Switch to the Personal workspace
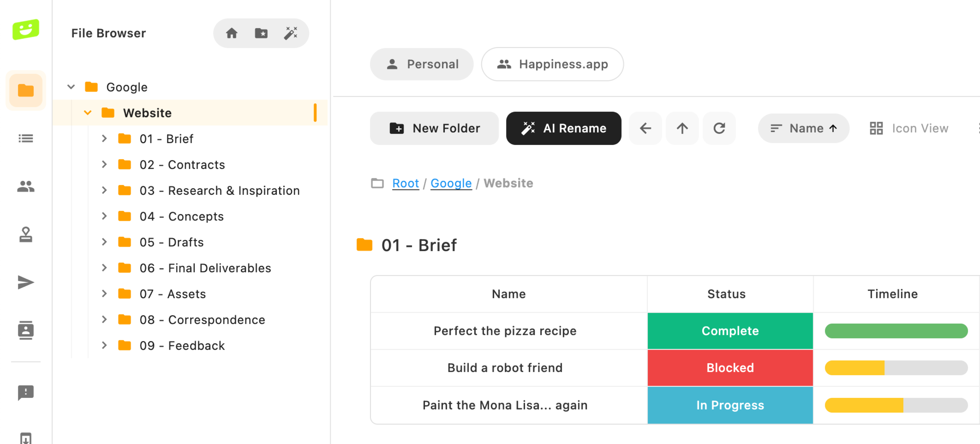This screenshot has width=980, height=444. [x=421, y=64]
